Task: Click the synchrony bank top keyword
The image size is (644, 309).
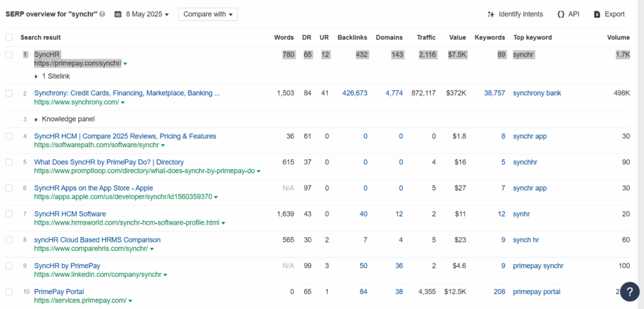Action: coord(537,93)
